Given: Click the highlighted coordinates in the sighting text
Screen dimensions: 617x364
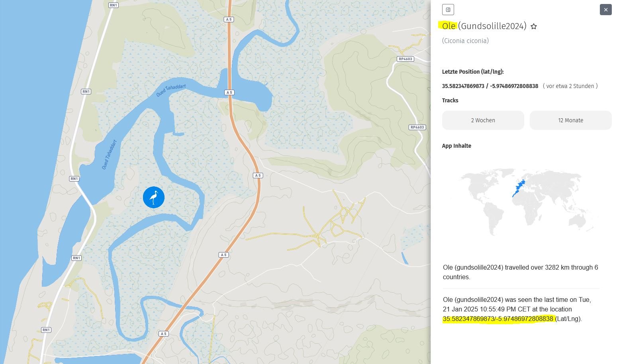Looking at the screenshot, I should click(498, 319).
